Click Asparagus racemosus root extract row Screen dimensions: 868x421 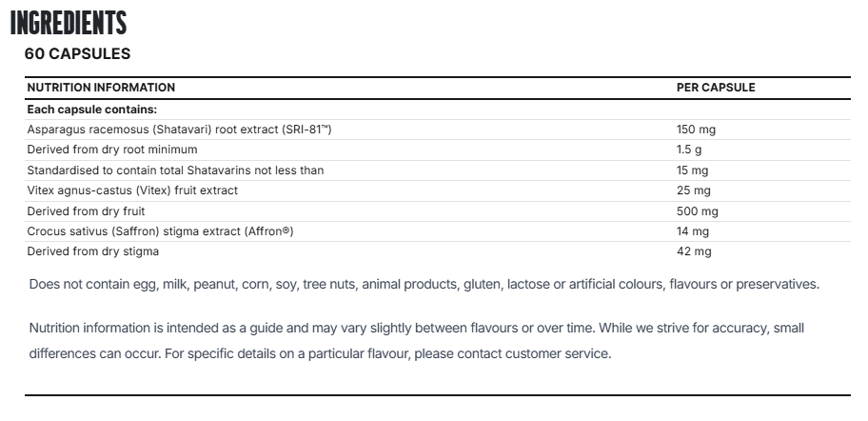[437, 130]
